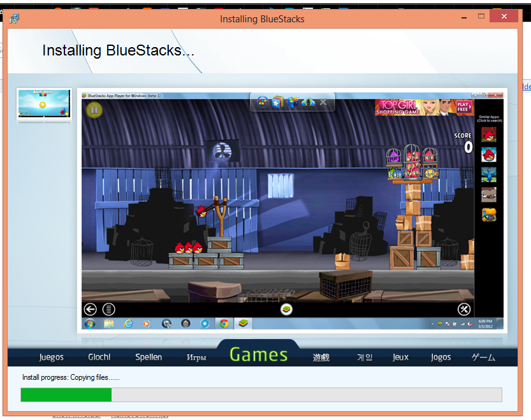Select the green Games tab
Image resolution: width=531 pixels, height=420 pixels.
(x=258, y=354)
